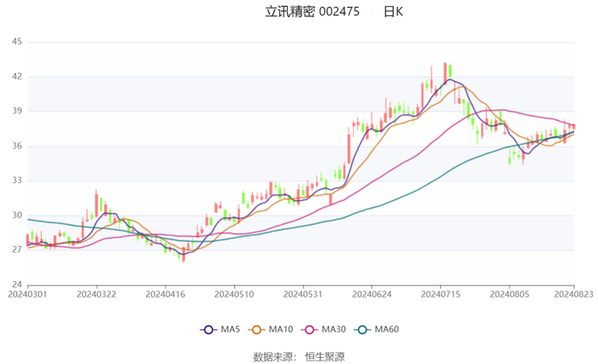Select the 日K chart type label
Screen dimensions: 598x364
tap(393, 12)
